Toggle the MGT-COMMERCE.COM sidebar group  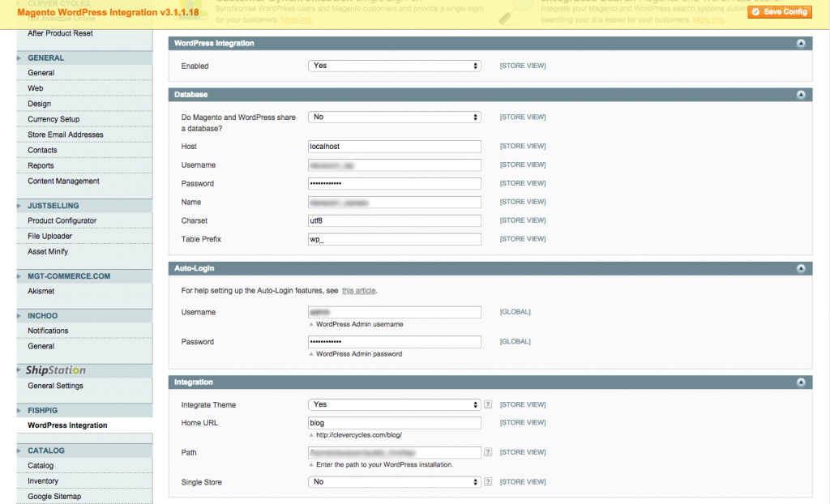point(84,276)
